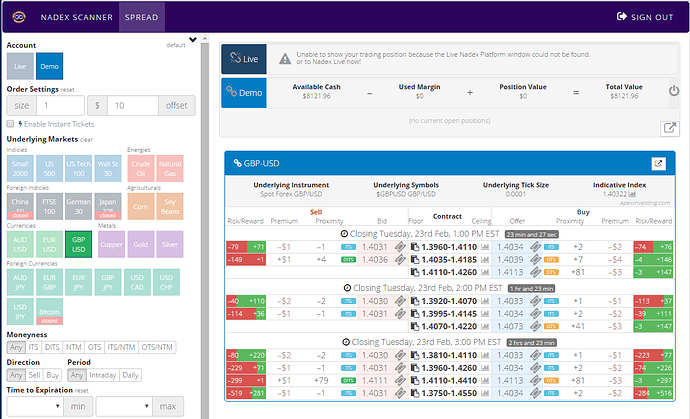Open positions panel in external window
690x419 pixels.
[x=669, y=128]
